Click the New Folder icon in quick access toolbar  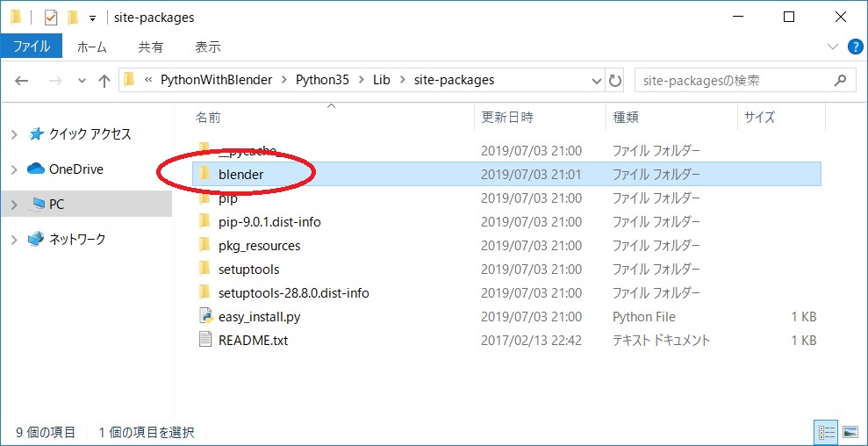point(72,18)
